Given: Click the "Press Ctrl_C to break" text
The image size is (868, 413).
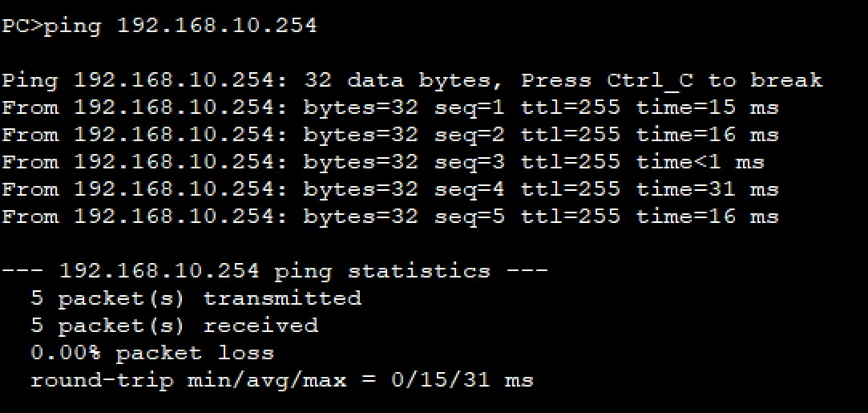Looking at the screenshot, I should pyautogui.click(x=672, y=80).
